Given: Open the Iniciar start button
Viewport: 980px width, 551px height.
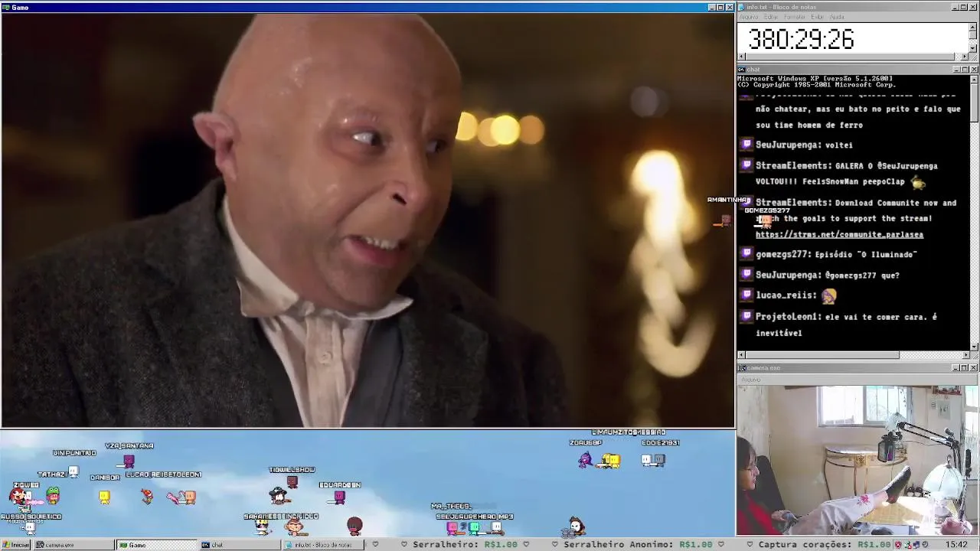Looking at the screenshot, I should (x=15, y=545).
